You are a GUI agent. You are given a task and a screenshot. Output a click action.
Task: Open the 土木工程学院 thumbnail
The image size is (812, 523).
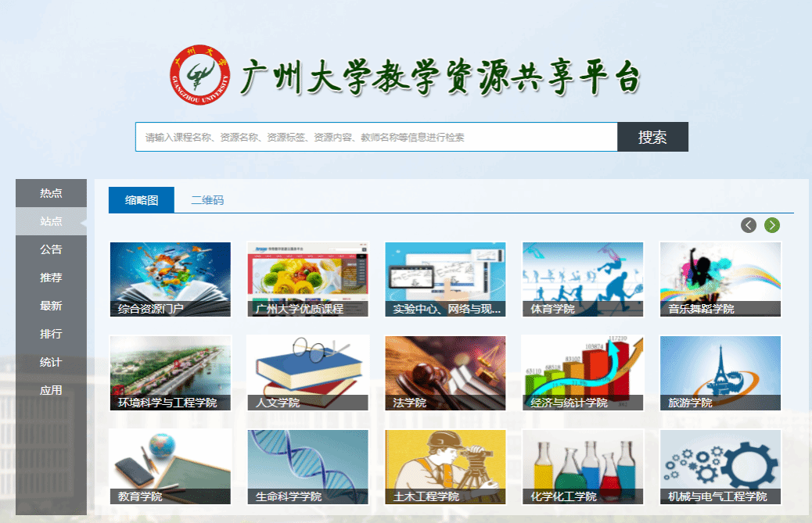[x=445, y=467]
